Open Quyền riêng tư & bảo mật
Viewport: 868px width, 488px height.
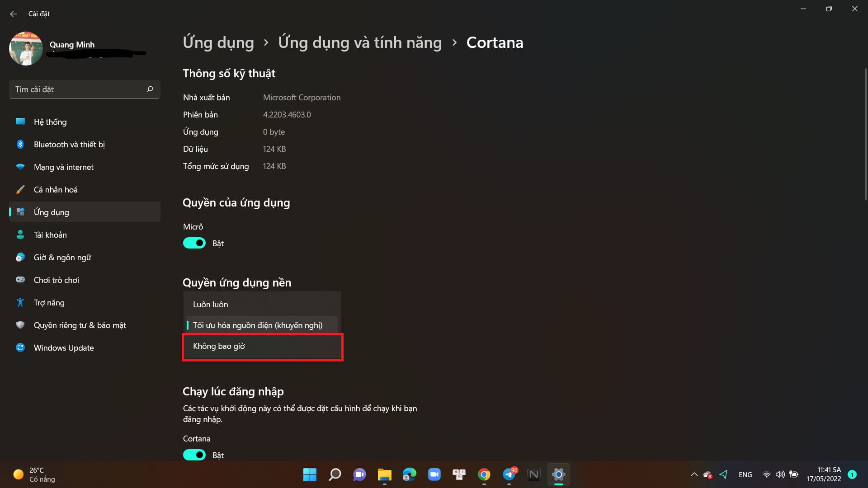tap(85, 325)
